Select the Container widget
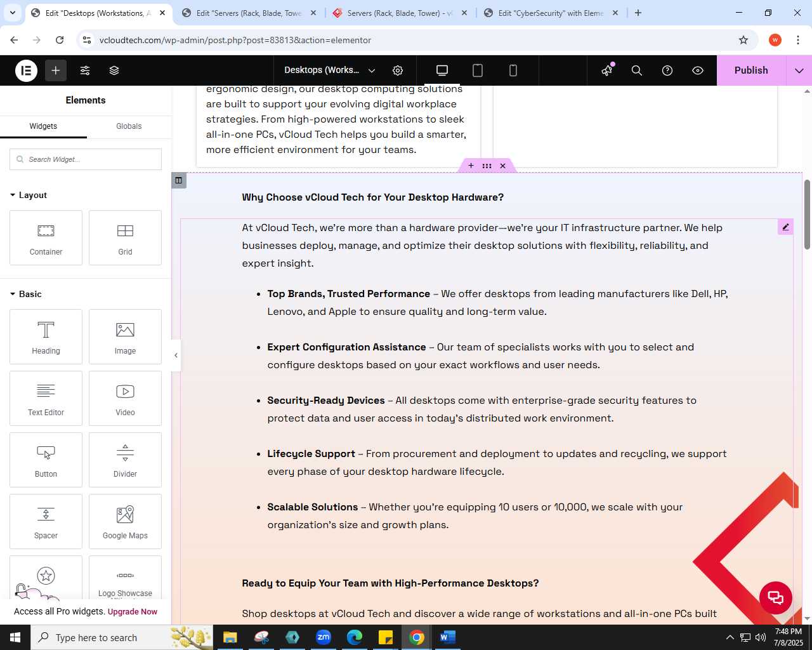 pyautogui.click(x=46, y=238)
